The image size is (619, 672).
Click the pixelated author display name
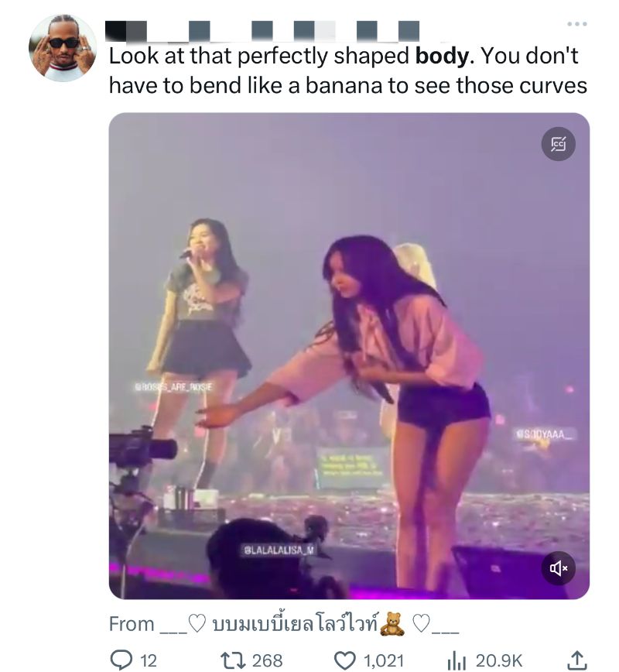click(x=262, y=30)
